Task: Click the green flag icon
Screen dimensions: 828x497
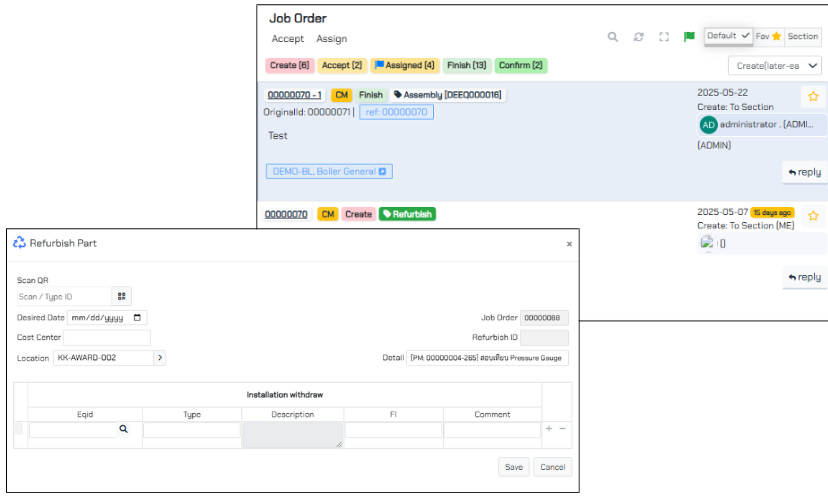Action: click(x=689, y=37)
